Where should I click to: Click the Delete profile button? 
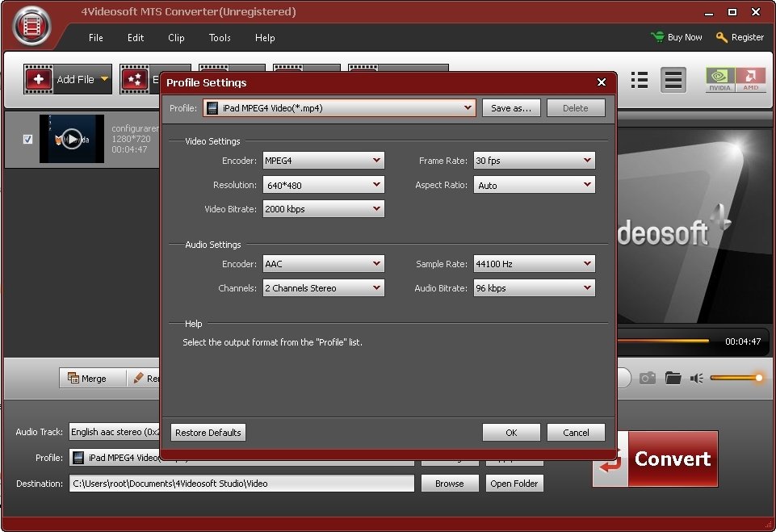coord(576,108)
